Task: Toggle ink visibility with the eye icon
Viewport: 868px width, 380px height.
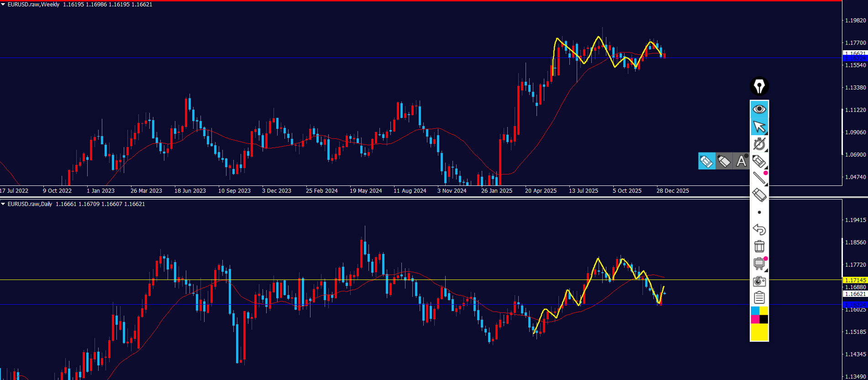Action: tap(759, 109)
